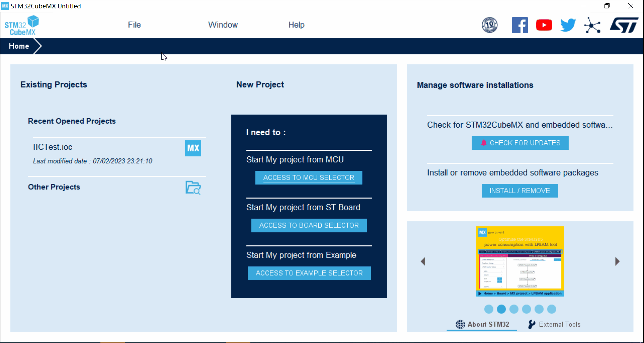The image size is (644, 343).
Task: Switch to the External Tools tab
Action: click(554, 324)
